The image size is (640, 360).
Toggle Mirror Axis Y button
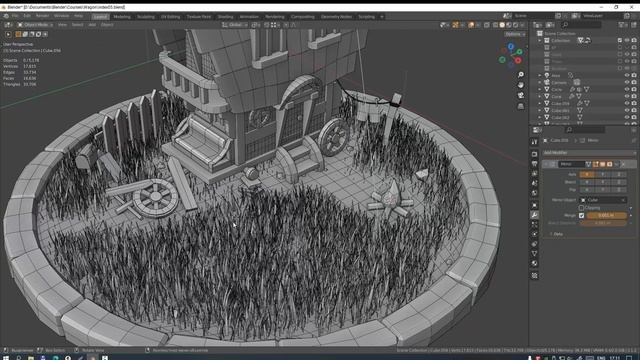coord(603,174)
